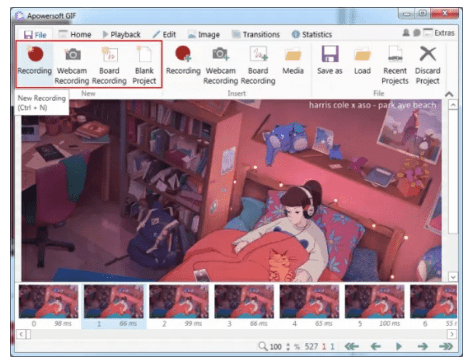Discard the current Project
This screenshot has width=466, height=364.
(428, 65)
